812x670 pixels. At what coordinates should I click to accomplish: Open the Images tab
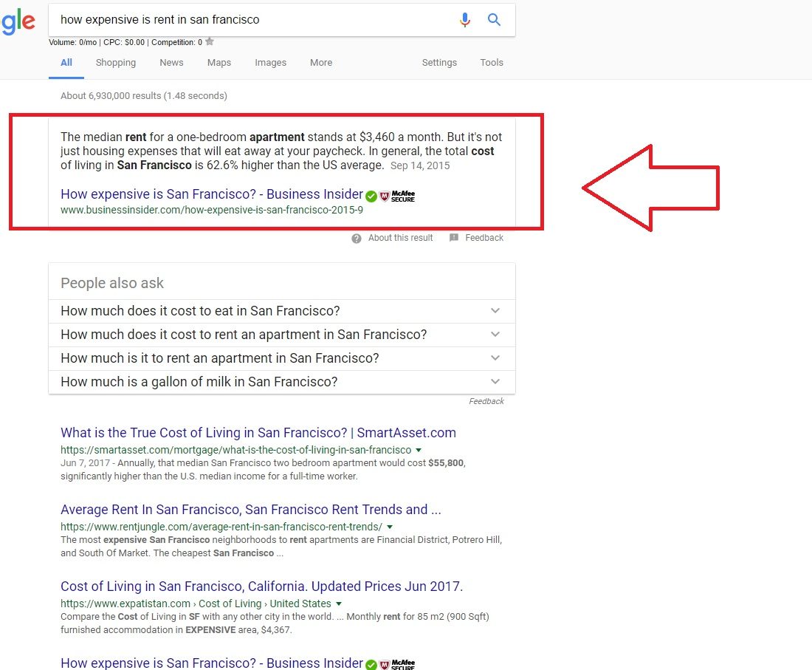pyautogui.click(x=270, y=63)
